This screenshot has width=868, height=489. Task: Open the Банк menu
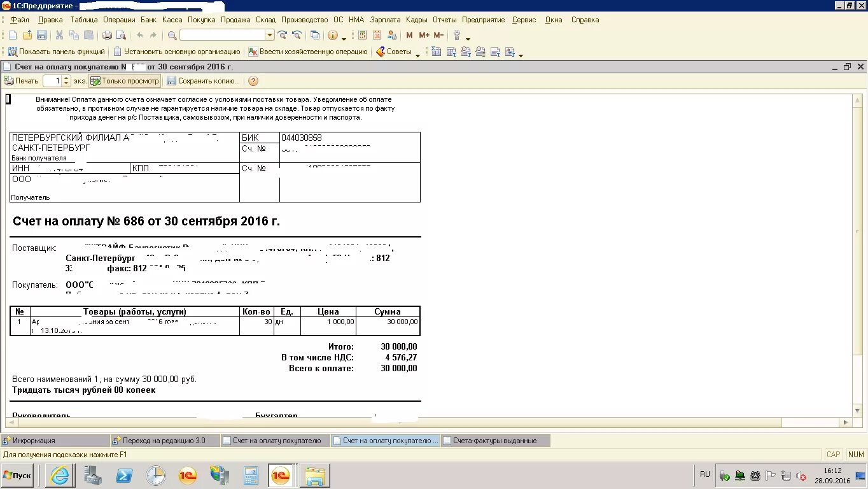[x=149, y=20]
